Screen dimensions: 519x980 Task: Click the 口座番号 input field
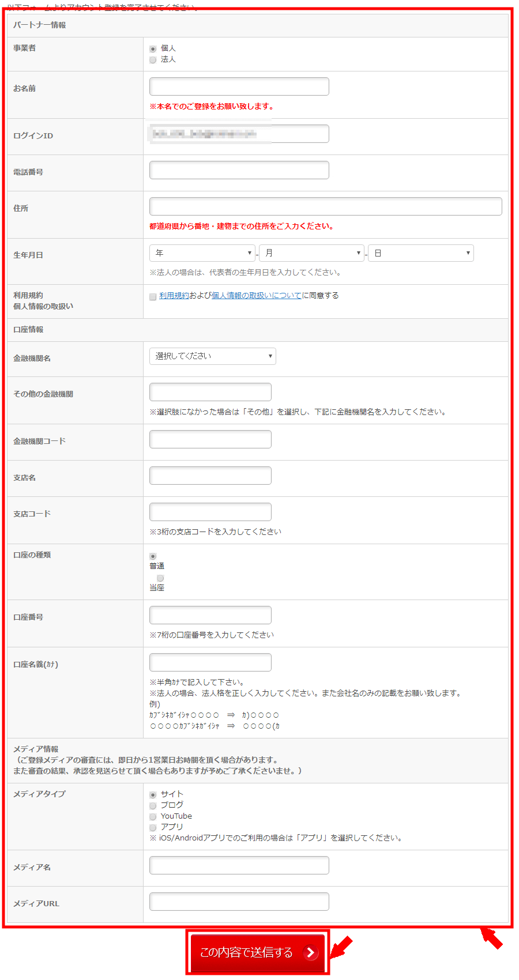[x=210, y=615]
